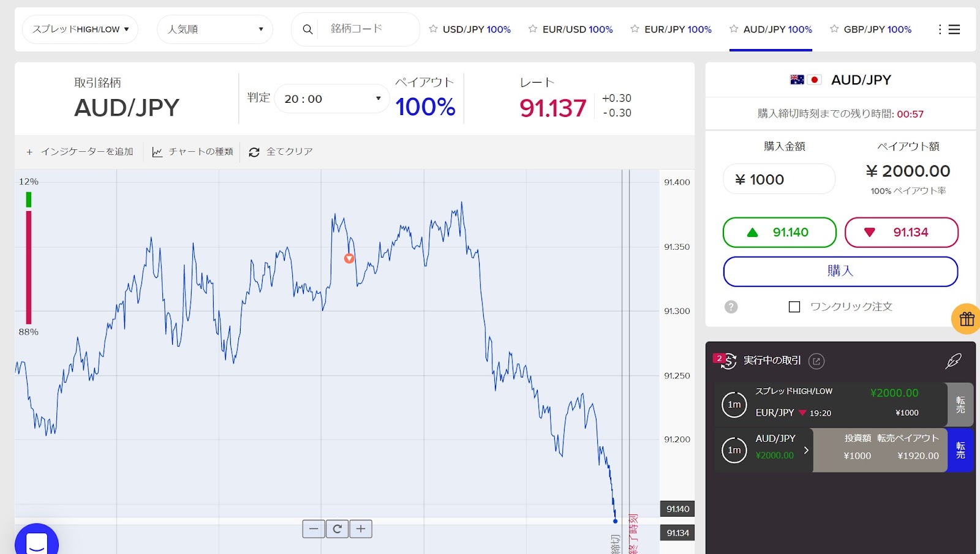Image resolution: width=980 pixels, height=554 pixels.
Task: Select the High option at 91.140
Action: (779, 233)
